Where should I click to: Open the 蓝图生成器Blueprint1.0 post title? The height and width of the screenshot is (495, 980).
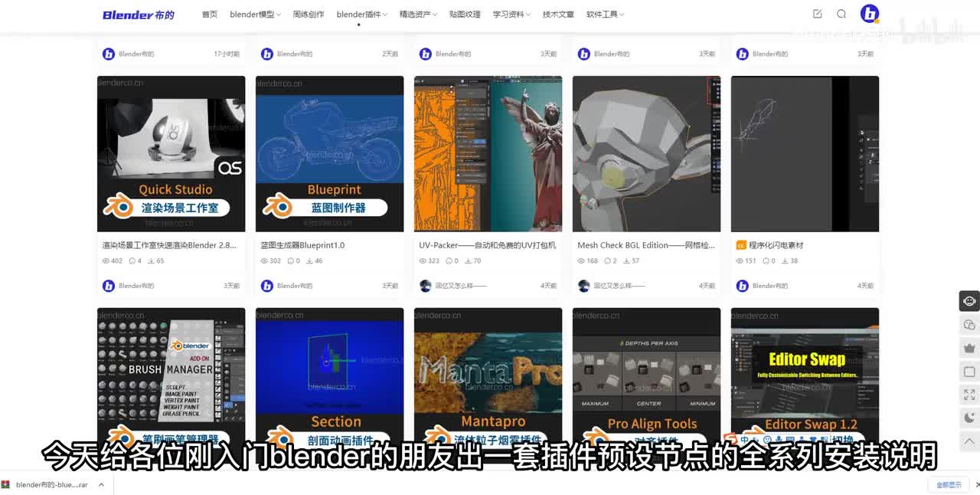[302, 245]
